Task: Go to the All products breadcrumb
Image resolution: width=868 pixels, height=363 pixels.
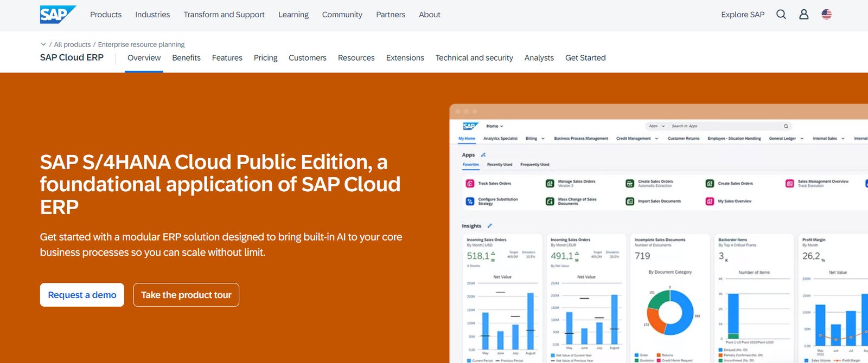Action: [72, 44]
